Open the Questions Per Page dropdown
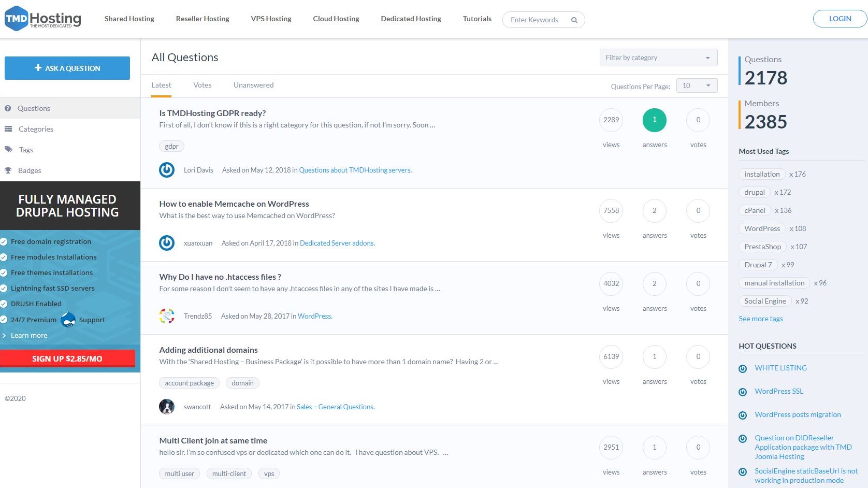868x488 pixels. [697, 85]
